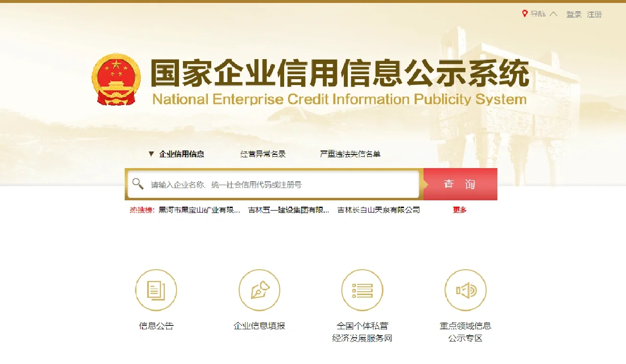
Task: Select the 企业信用信息 tab
Action: 181,154
